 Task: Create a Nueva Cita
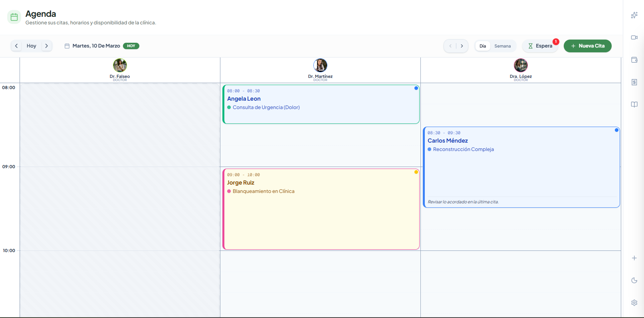coord(588,46)
